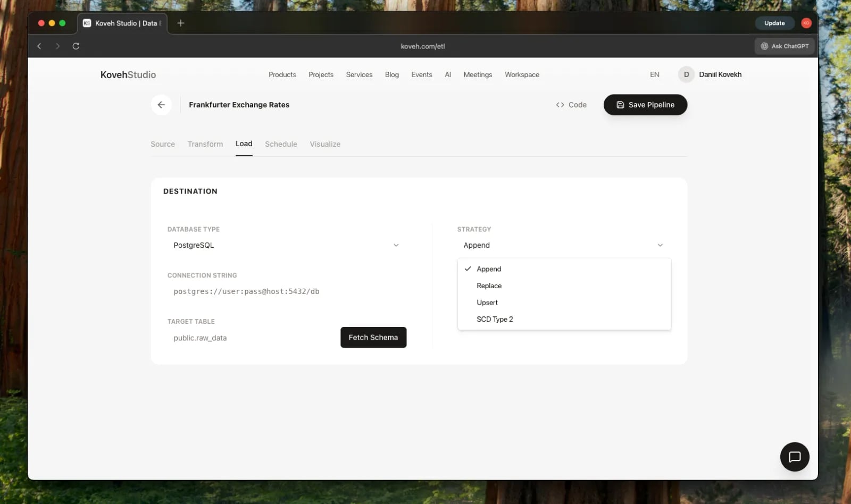
Task: Click the back arrow beside the pipeline title
Action: [161, 105]
